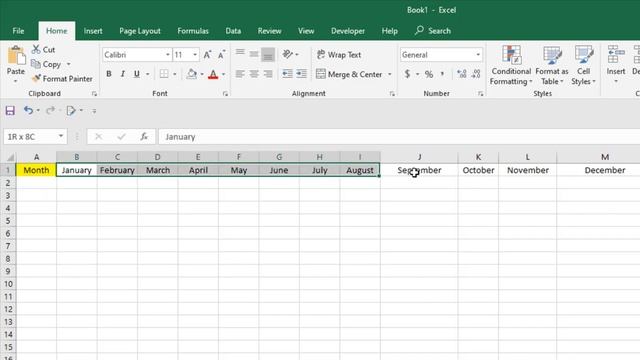Open the File tab

[18, 31]
